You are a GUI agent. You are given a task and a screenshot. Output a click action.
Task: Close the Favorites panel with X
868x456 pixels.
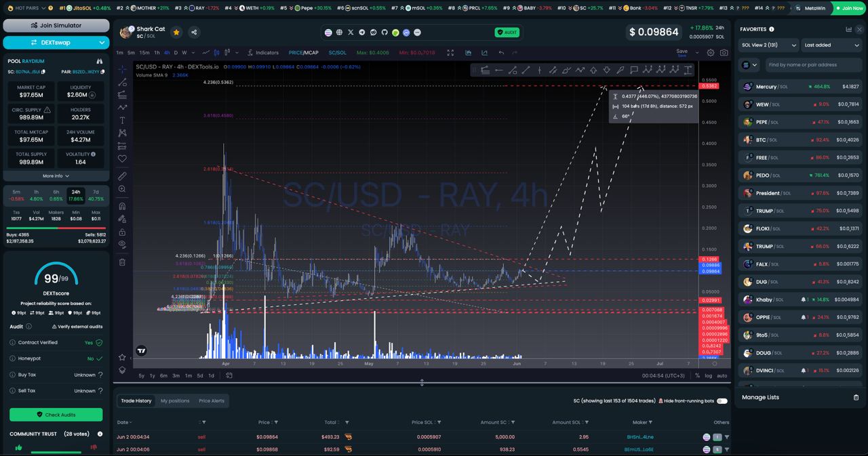click(x=860, y=29)
